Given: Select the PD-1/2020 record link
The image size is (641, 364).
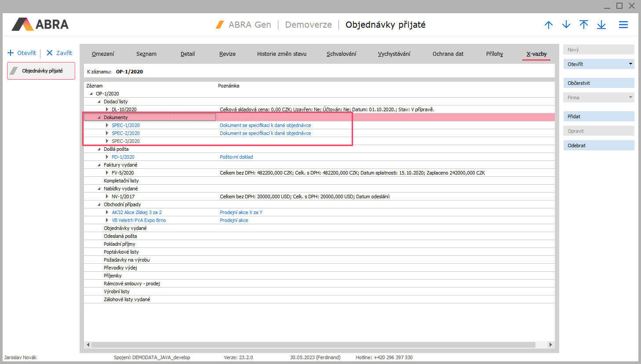Looking at the screenshot, I should point(123,157).
